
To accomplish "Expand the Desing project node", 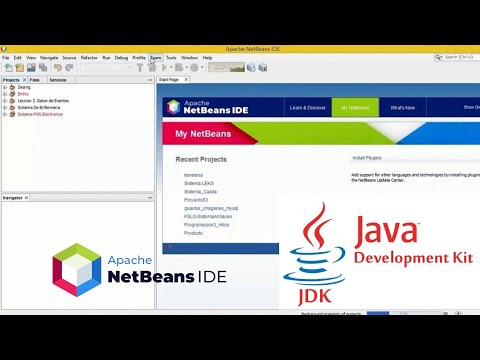I will (x=5, y=87).
